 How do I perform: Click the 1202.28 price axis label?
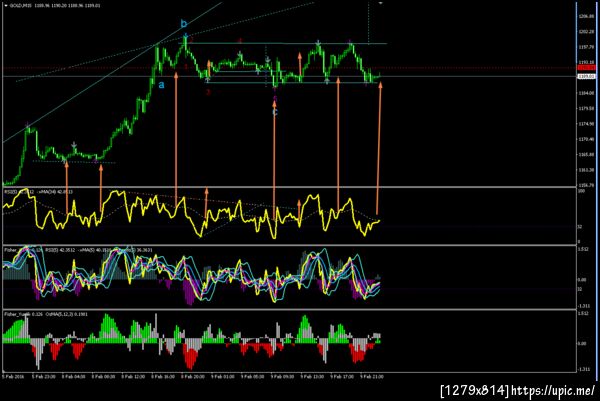click(x=586, y=32)
